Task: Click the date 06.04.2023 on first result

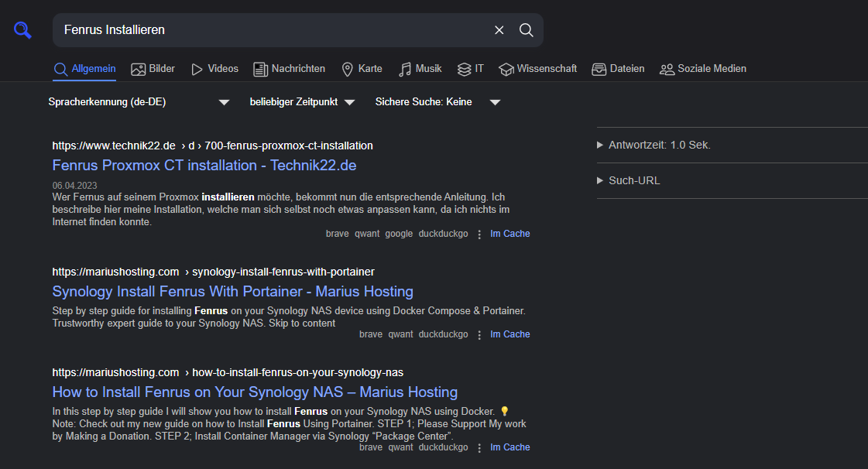Action: 75,185
